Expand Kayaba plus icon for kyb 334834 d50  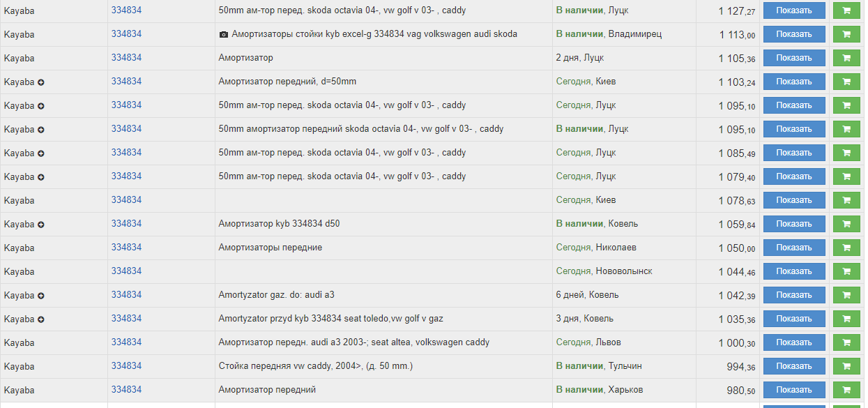41,225
